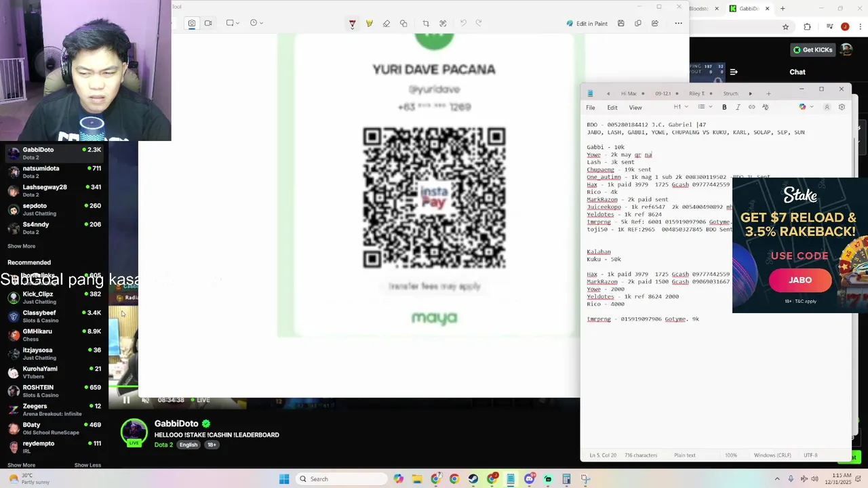Open the View menu in Notepad
The width and height of the screenshot is (868, 488).
point(635,108)
